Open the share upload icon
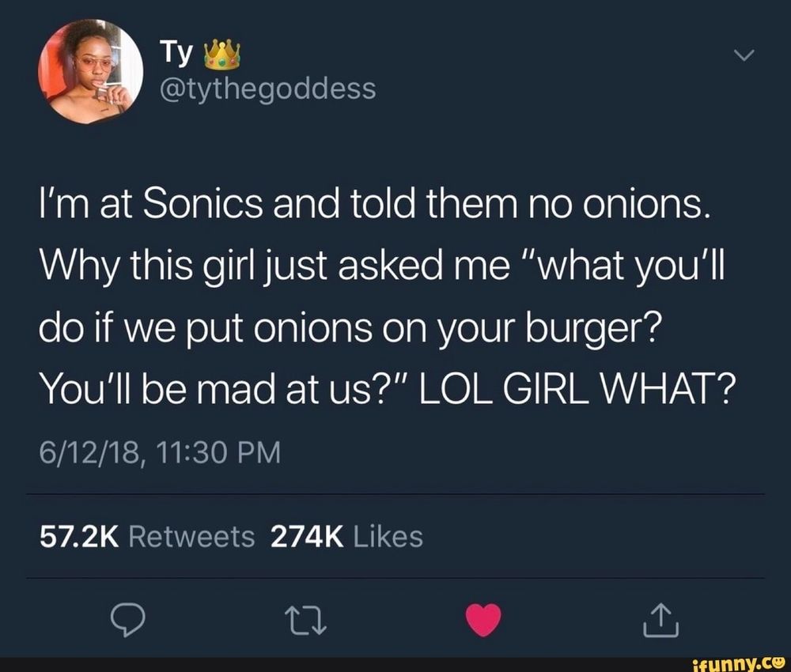791x672 pixels. coord(660,620)
